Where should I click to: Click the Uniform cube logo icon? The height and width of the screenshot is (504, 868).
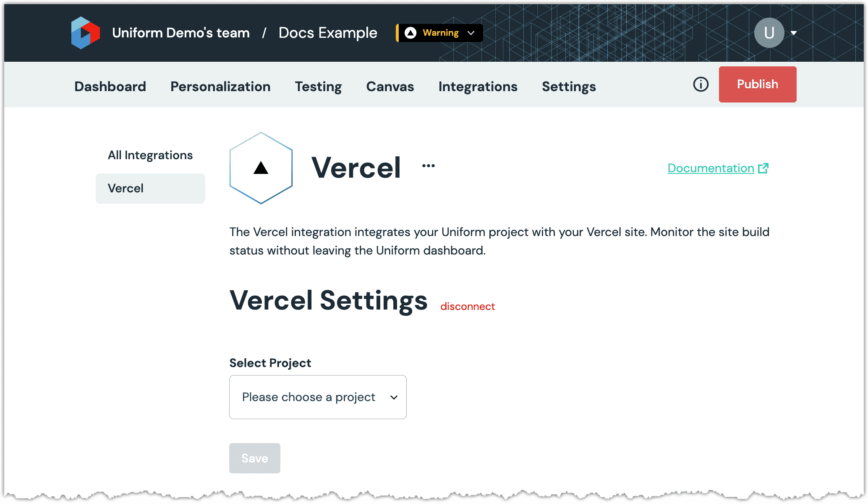(x=86, y=33)
